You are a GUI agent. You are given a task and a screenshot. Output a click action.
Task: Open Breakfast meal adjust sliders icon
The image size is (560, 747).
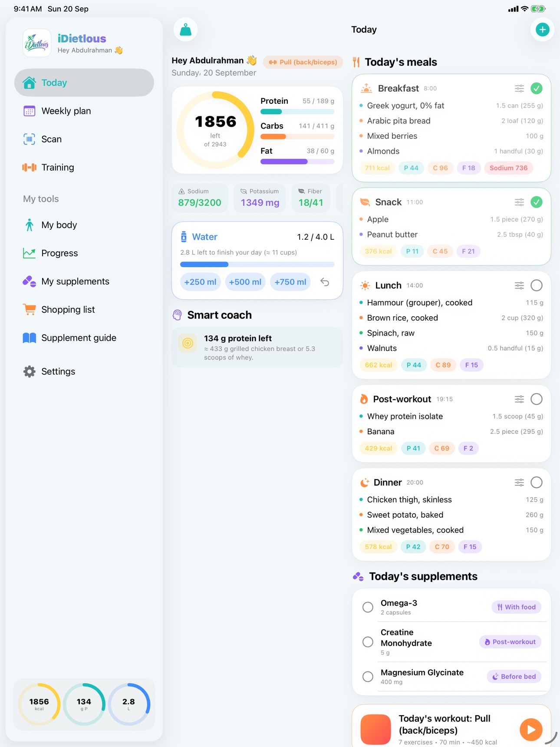519,89
